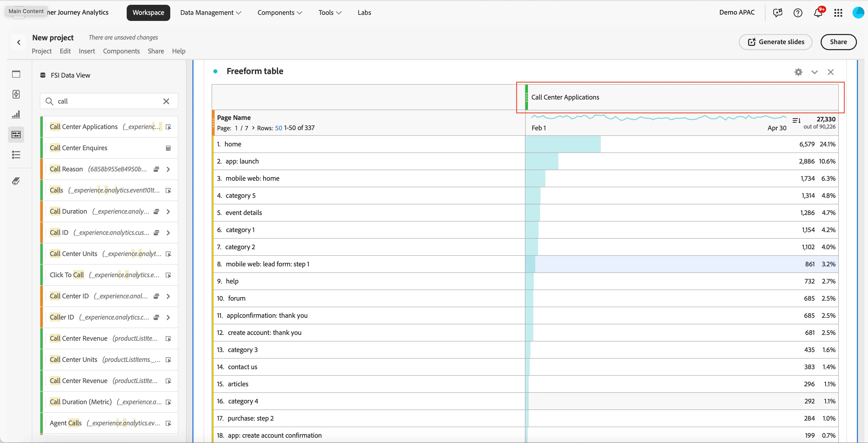This screenshot has height=443, width=868.
Task: Open the app switcher grid icon
Action: (x=838, y=13)
